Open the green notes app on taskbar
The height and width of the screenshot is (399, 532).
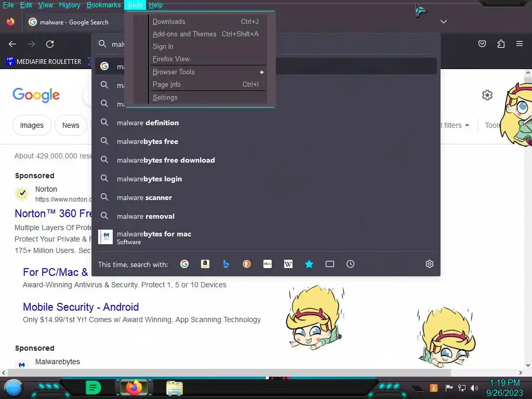pyautogui.click(x=94, y=388)
